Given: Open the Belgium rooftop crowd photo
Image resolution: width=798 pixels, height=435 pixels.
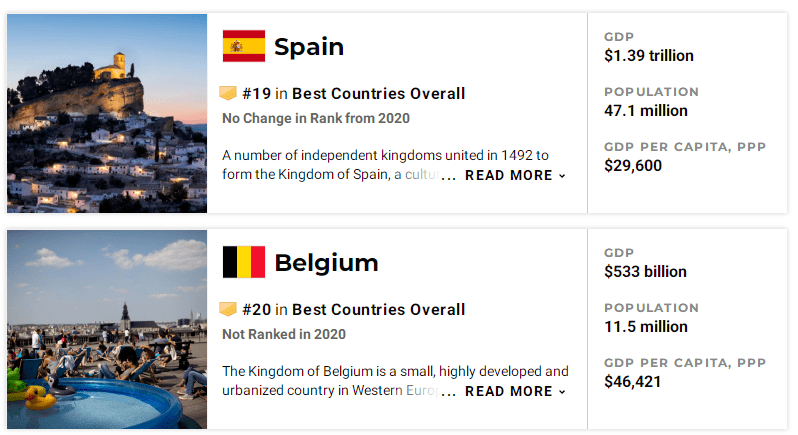Looking at the screenshot, I should point(107,329).
